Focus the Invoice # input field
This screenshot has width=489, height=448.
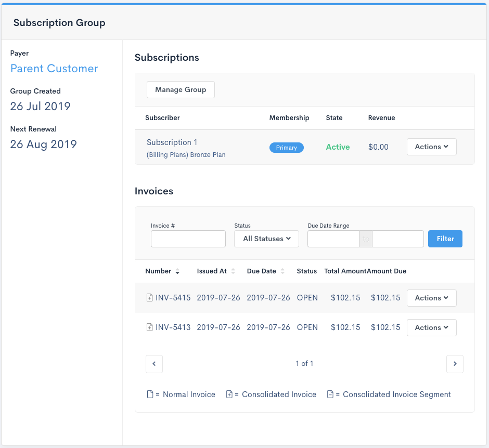tap(188, 239)
